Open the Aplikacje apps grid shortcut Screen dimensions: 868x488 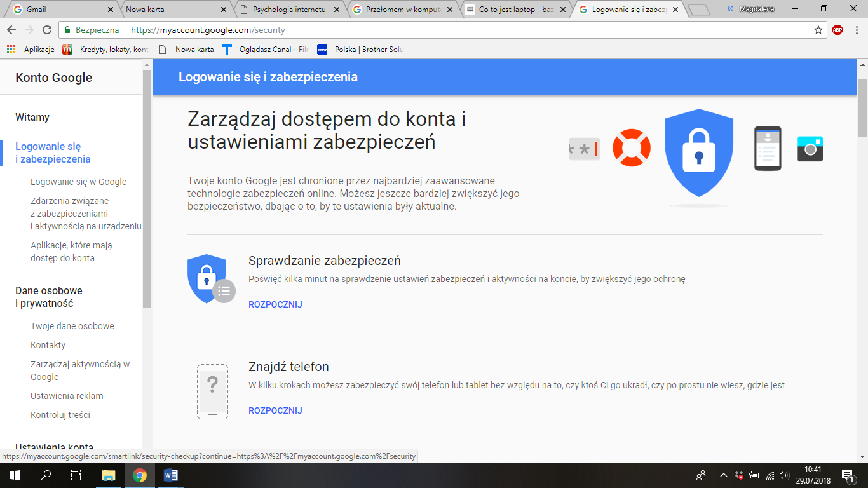coord(11,50)
